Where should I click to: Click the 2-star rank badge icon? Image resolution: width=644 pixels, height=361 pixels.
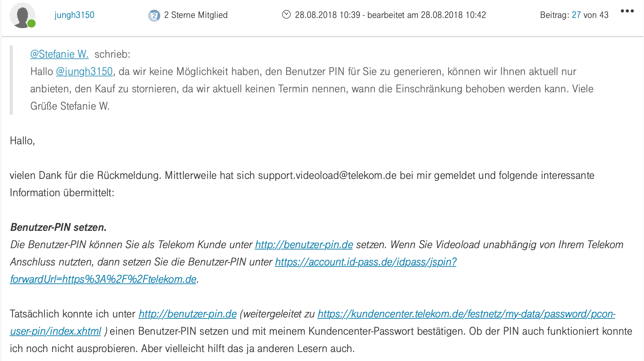pyautogui.click(x=154, y=15)
